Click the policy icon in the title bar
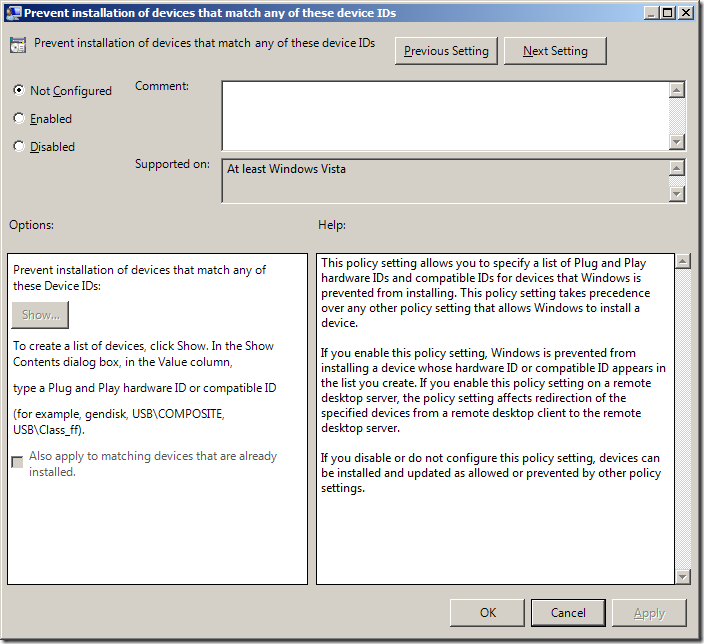The height and width of the screenshot is (644, 704). click(x=13, y=13)
